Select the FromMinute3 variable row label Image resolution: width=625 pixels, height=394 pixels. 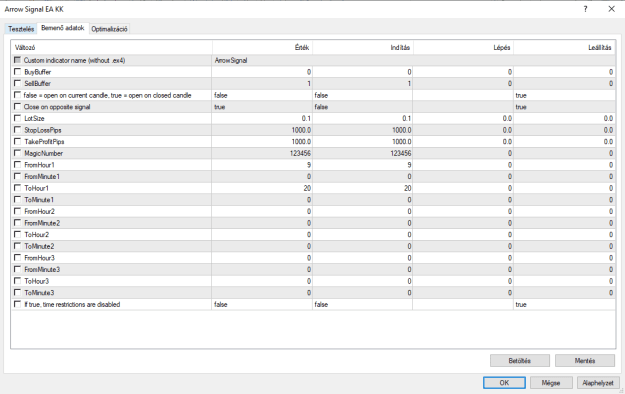coord(42,269)
